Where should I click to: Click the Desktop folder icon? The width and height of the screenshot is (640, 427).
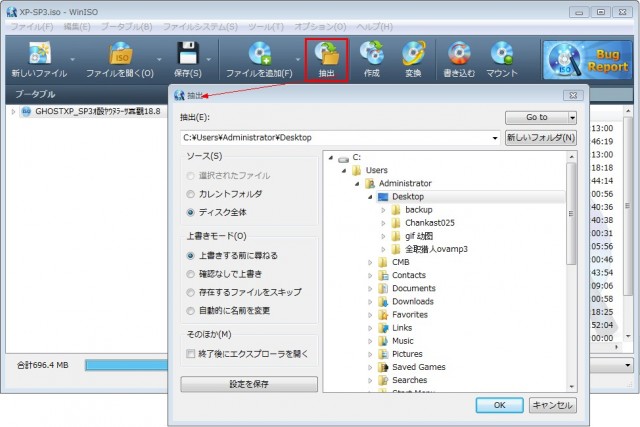[x=383, y=197]
